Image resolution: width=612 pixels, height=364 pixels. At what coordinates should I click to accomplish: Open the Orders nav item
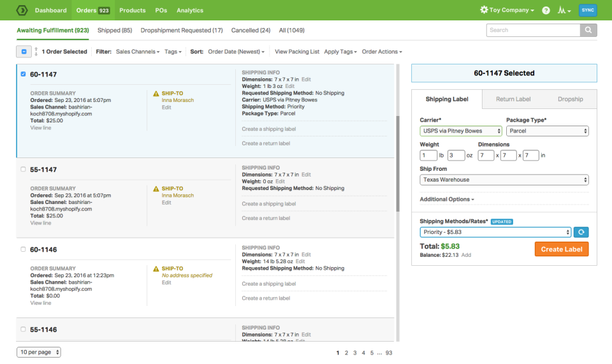tap(93, 10)
